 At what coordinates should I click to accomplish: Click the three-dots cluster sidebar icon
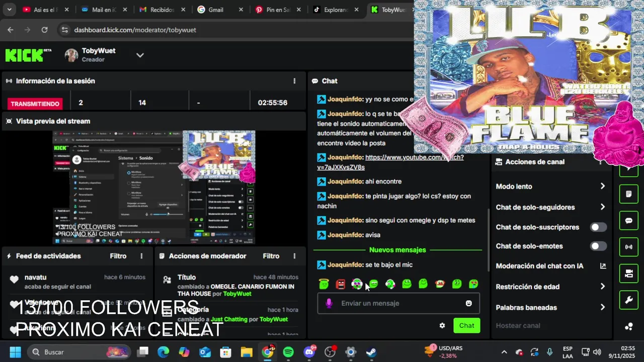click(628, 326)
